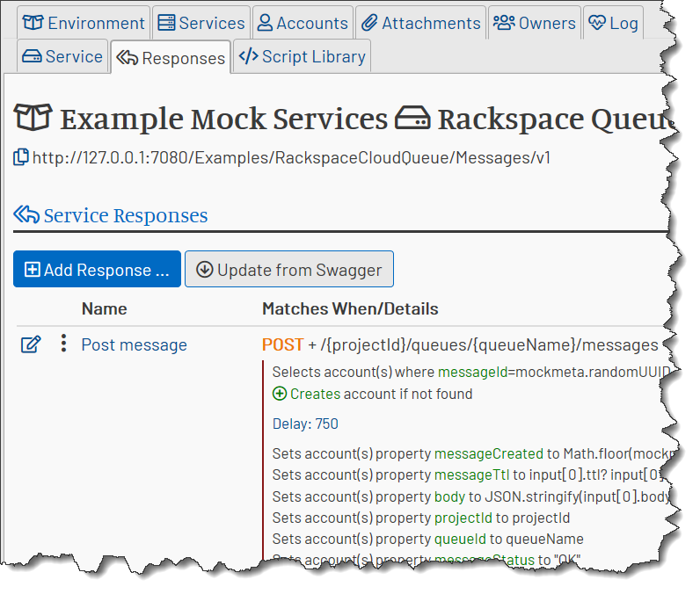Open the Accounts tab

pyautogui.click(x=303, y=23)
